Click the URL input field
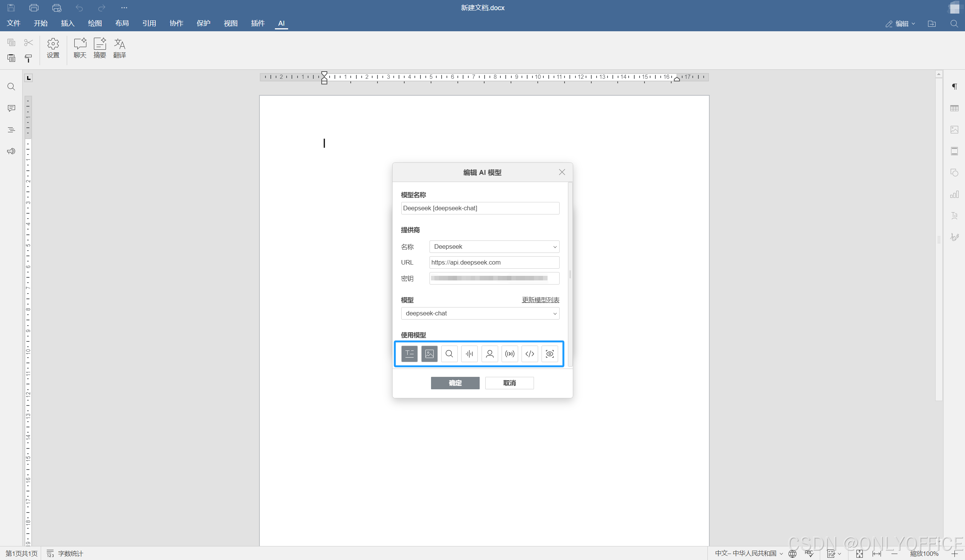 pyautogui.click(x=494, y=262)
